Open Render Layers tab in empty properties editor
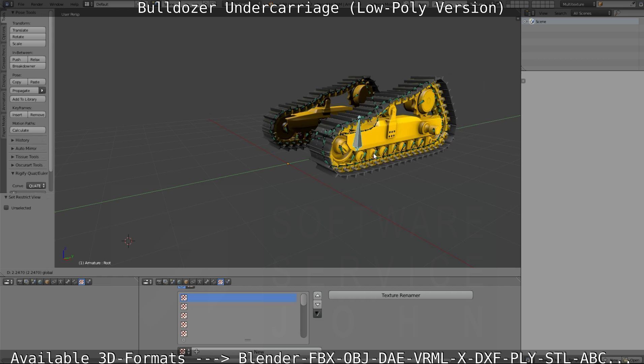This screenshot has width=644, height=364. click(27, 282)
